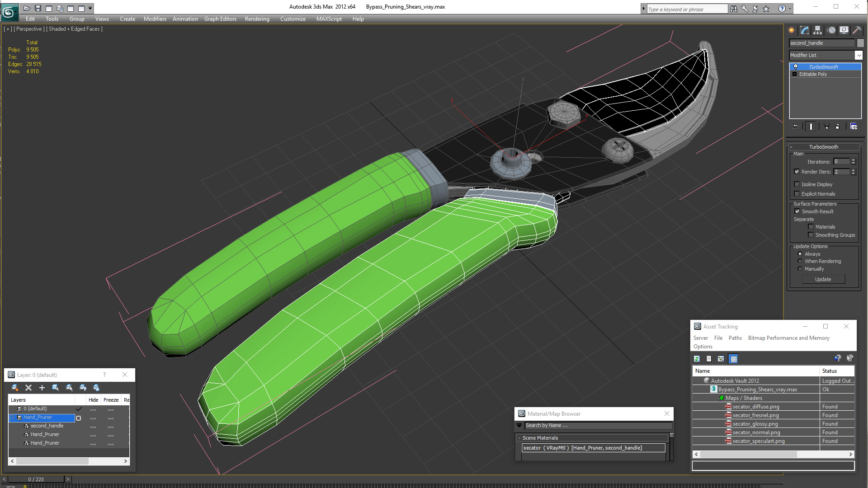This screenshot has width=868, height=488.
Task: Click the Search by Name field
Action: 597,426
